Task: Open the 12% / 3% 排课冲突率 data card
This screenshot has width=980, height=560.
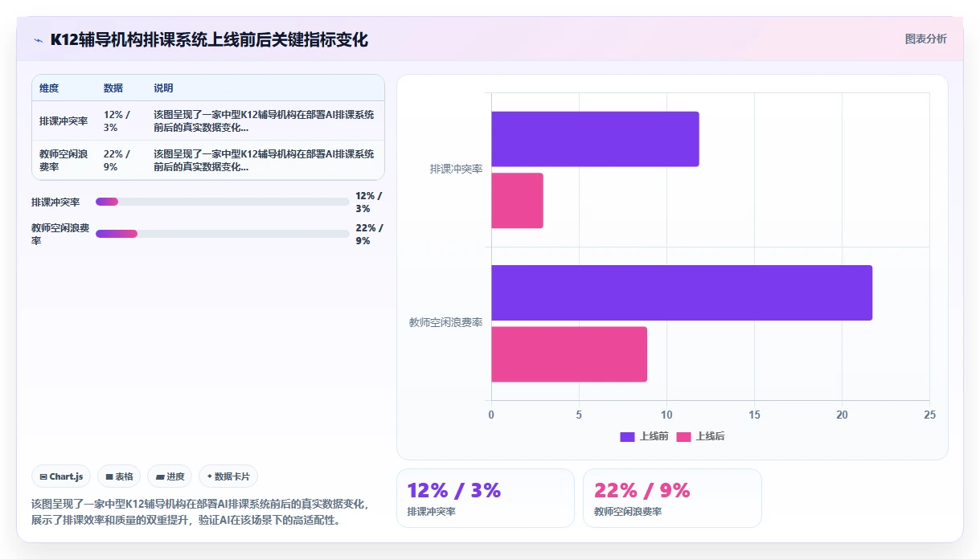Action: coord(486,498)
